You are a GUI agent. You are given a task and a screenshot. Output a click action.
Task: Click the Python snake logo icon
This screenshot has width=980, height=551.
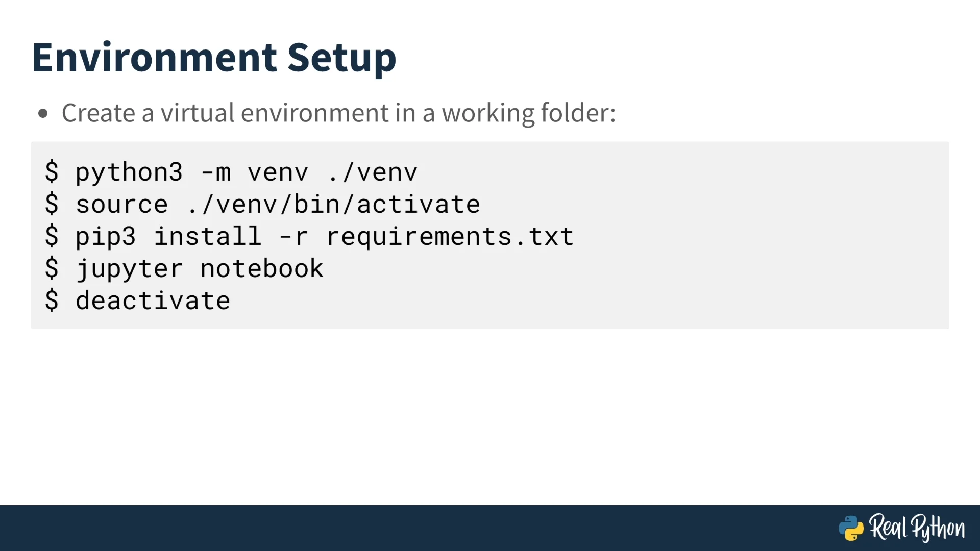coord(851,528)
